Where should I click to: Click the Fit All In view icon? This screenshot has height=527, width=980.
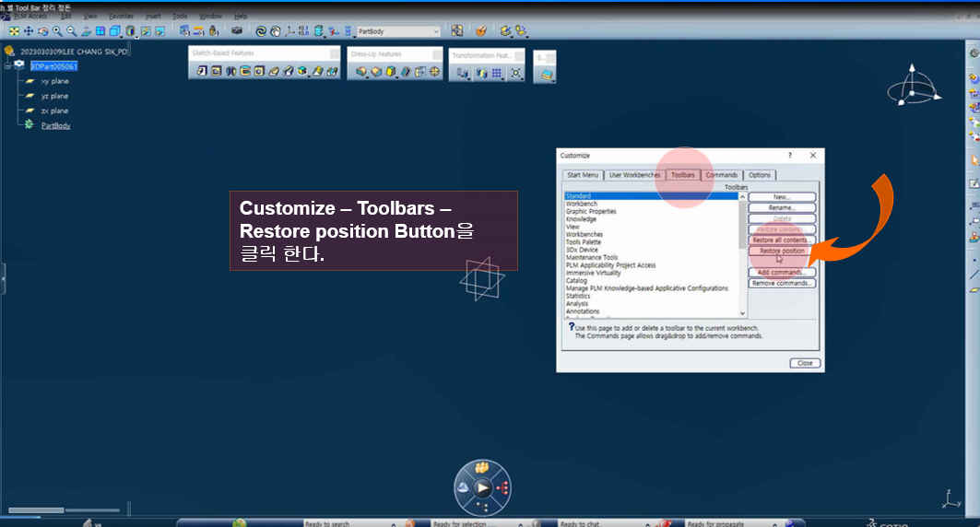tap(14, 31)
